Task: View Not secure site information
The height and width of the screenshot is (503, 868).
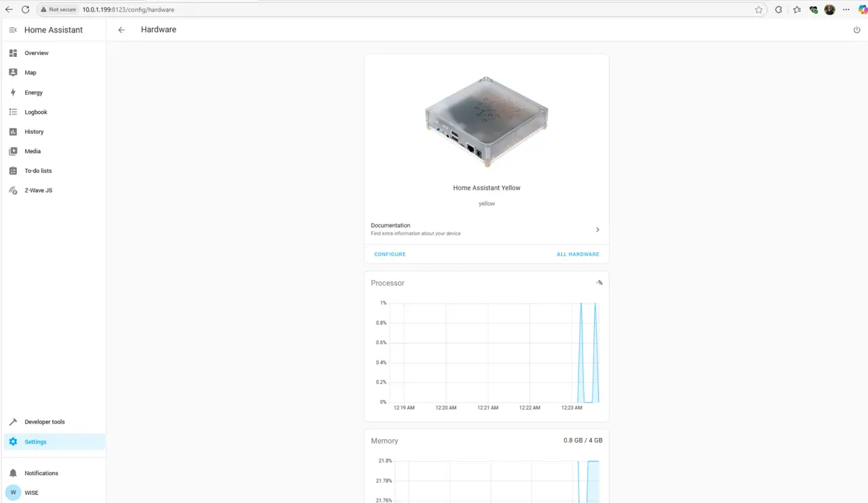Action: click(x=58, y=9)
